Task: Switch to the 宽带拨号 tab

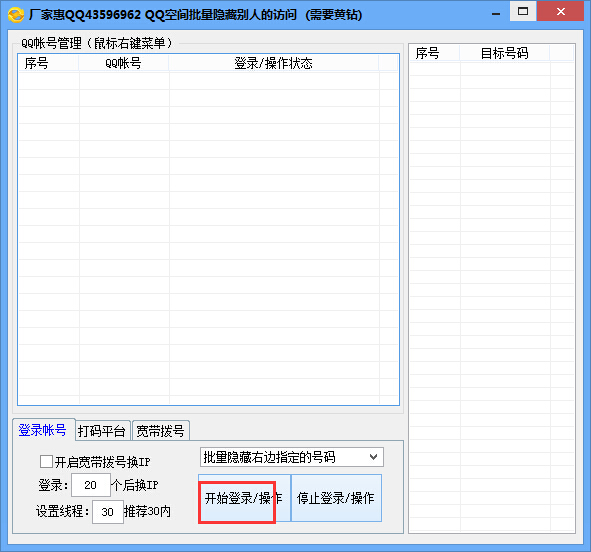Action: coord(161,431)
